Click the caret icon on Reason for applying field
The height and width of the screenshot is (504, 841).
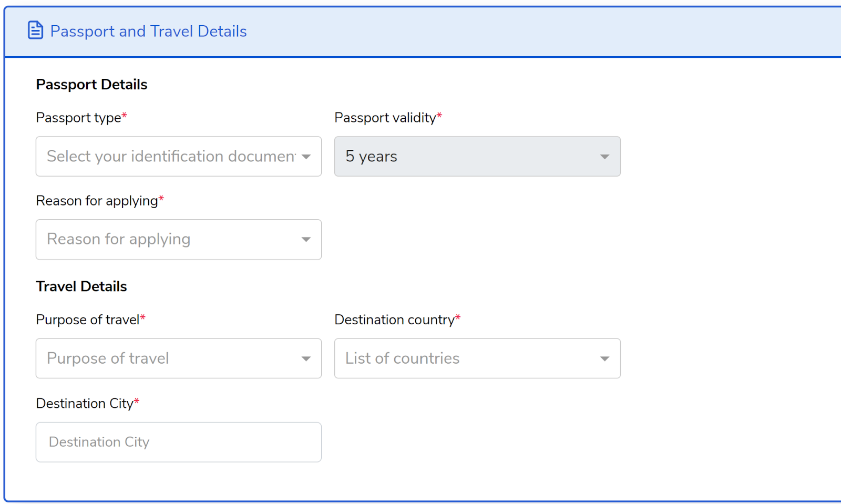(306, 240)
